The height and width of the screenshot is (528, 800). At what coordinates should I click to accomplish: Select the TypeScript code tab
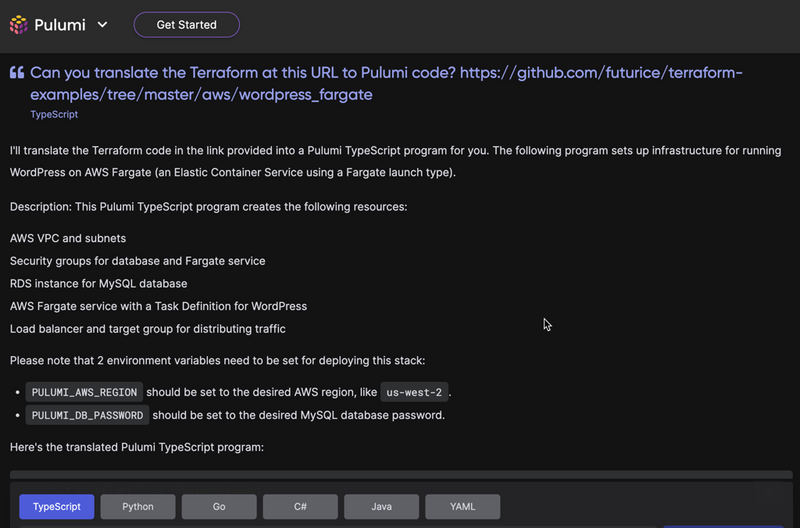57,507
